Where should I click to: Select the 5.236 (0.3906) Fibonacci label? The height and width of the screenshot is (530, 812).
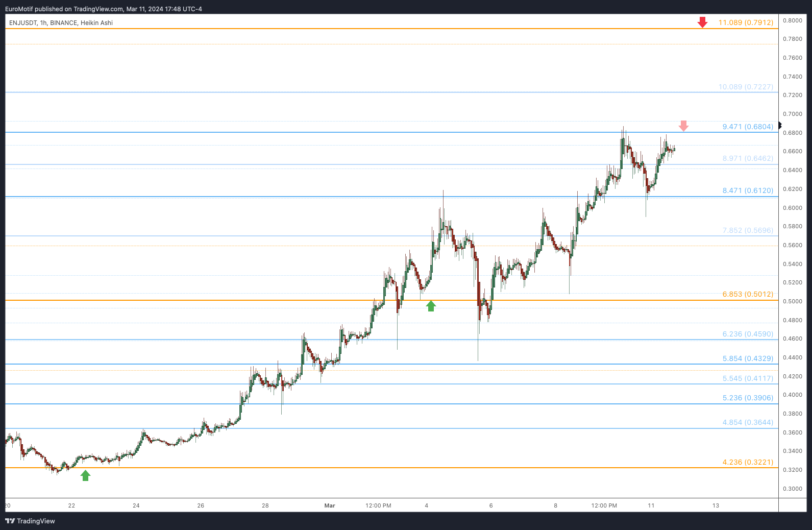(x=748, y=398)
